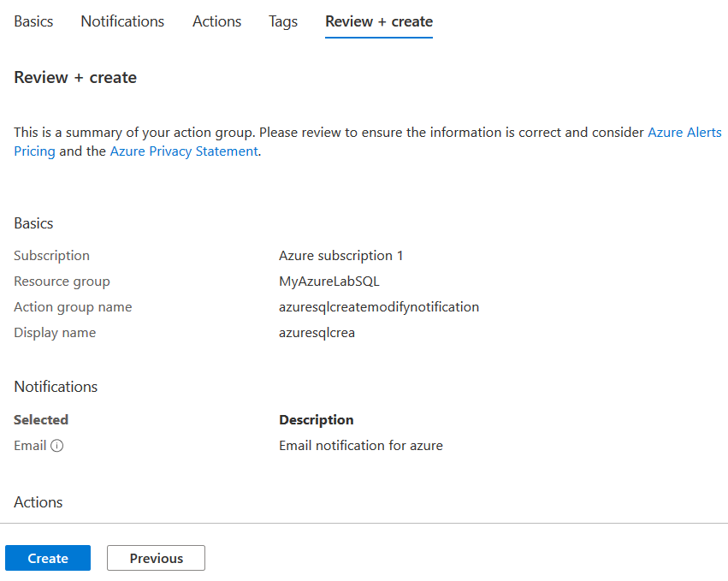Viewport: 728px width, 581px height.
Task: Select the Tags tab
Action: pos(283,21)
